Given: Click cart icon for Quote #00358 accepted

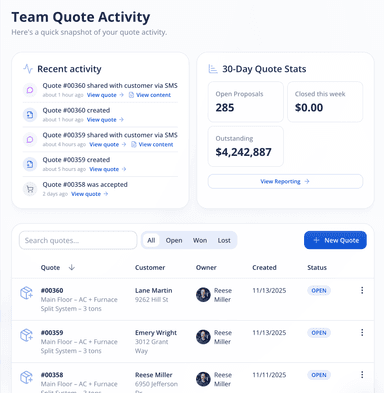Looking at the screenshot, I should coord(30,189).
